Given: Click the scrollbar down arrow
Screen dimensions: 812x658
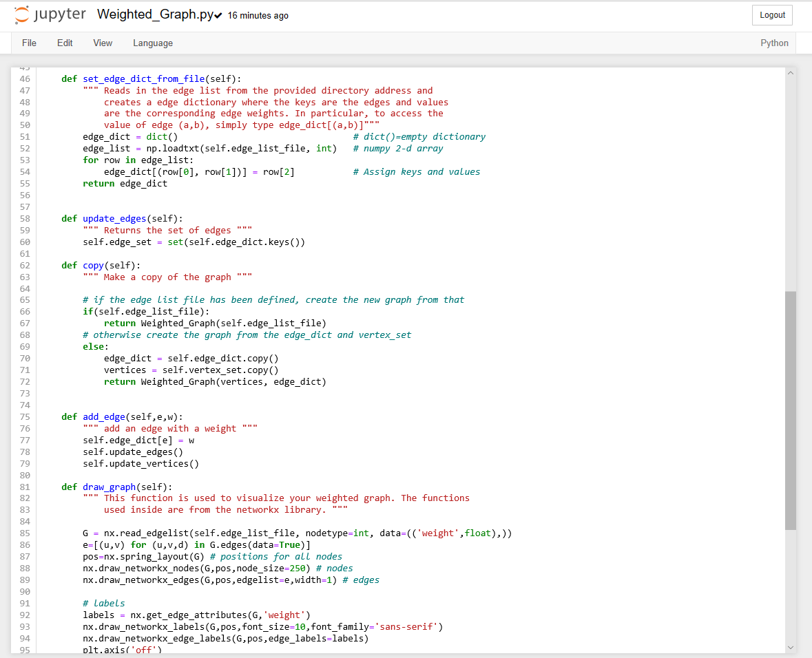Looking at the screenshot, I should coord(790,648).
